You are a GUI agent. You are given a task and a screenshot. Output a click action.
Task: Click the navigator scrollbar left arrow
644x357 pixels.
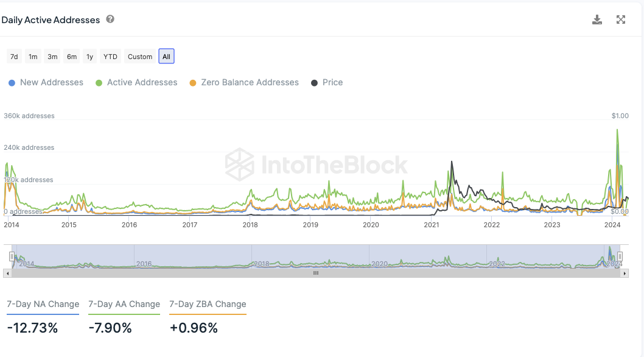click(x=7, y=273)
